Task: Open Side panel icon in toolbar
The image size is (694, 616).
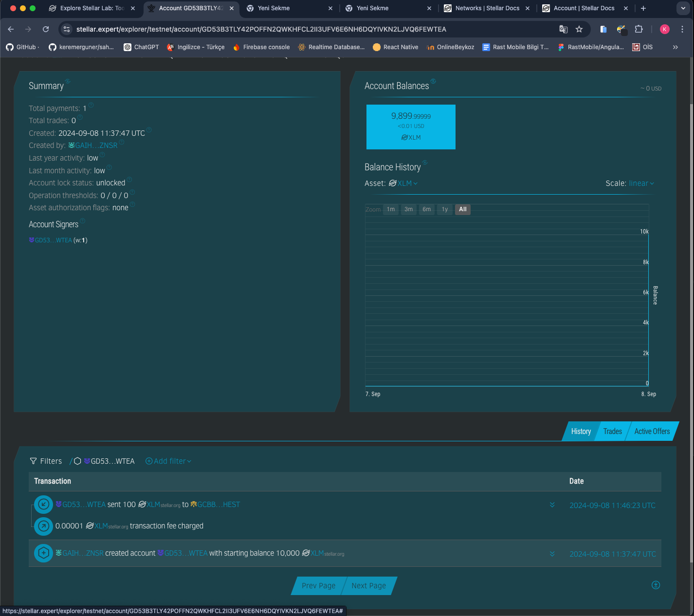Action: pyautogui.click(x=603, y=29)
